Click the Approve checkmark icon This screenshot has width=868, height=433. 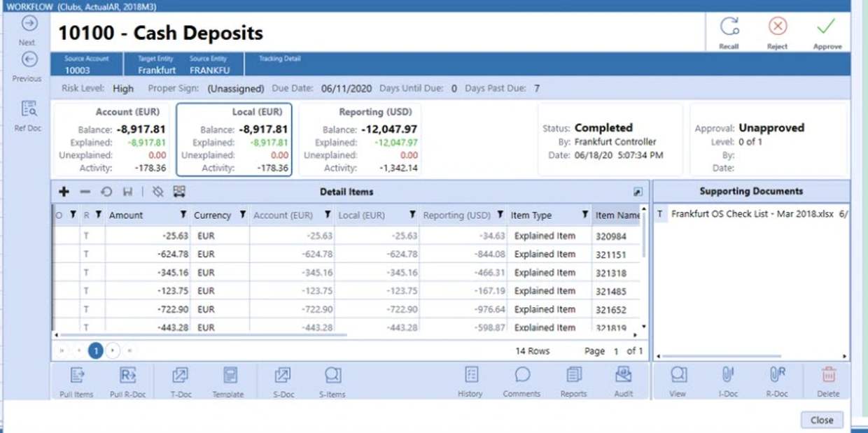(x=827, y=27)
